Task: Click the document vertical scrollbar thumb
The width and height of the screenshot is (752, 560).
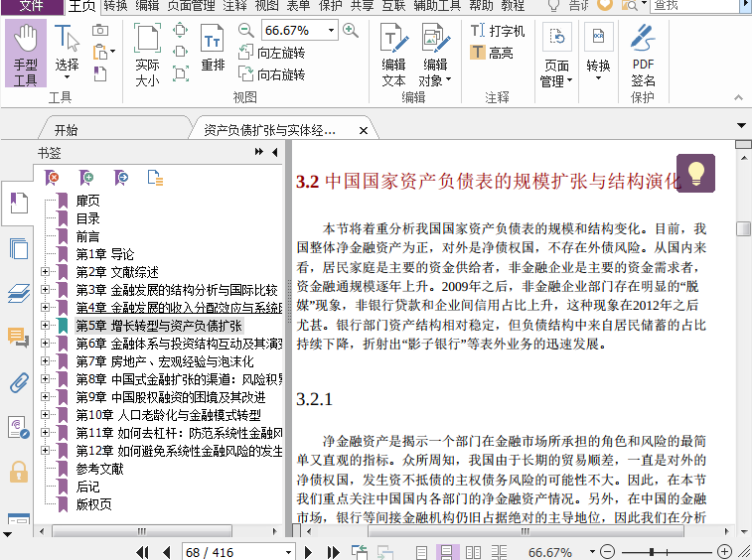Action: [x=743, y=228]
